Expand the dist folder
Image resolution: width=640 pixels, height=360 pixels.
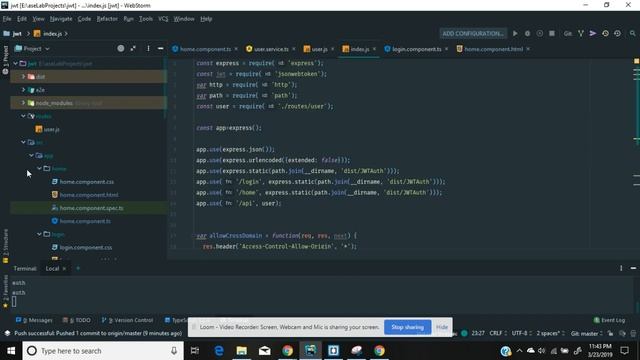coord(23,76)
